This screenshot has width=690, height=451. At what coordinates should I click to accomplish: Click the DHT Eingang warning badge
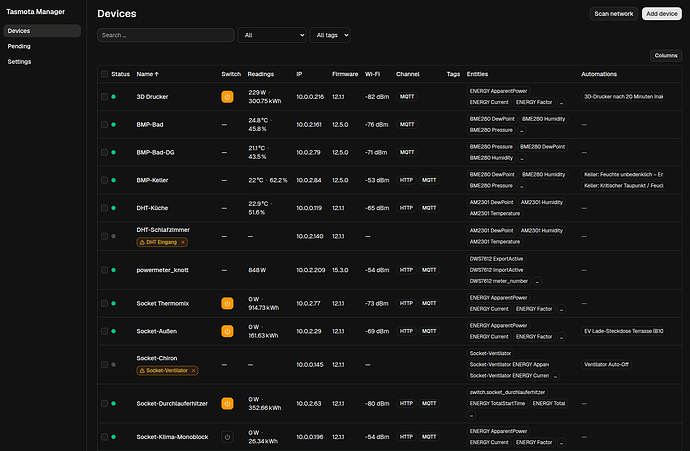161,242
